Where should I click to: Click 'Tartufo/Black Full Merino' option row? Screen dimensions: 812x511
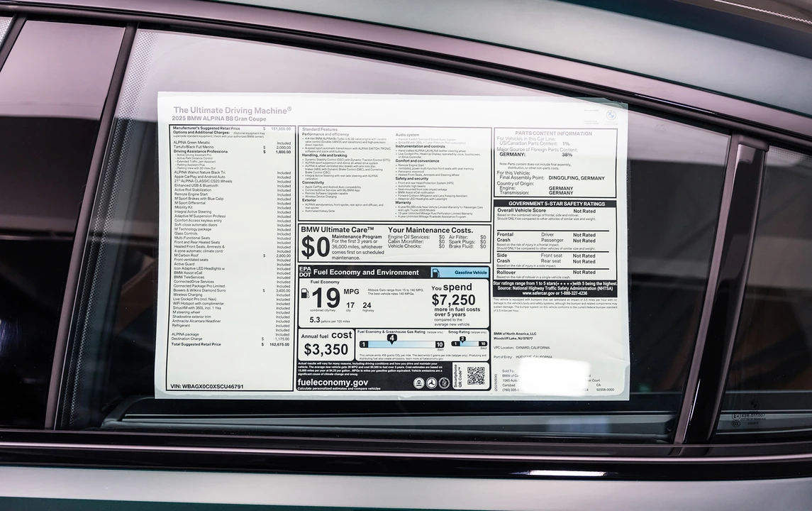pos(231,147)
